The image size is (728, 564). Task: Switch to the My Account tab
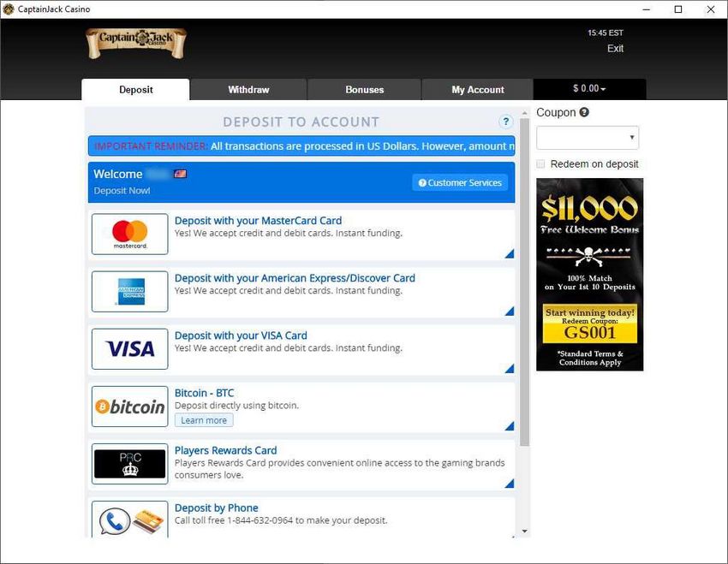click(477, 88)
